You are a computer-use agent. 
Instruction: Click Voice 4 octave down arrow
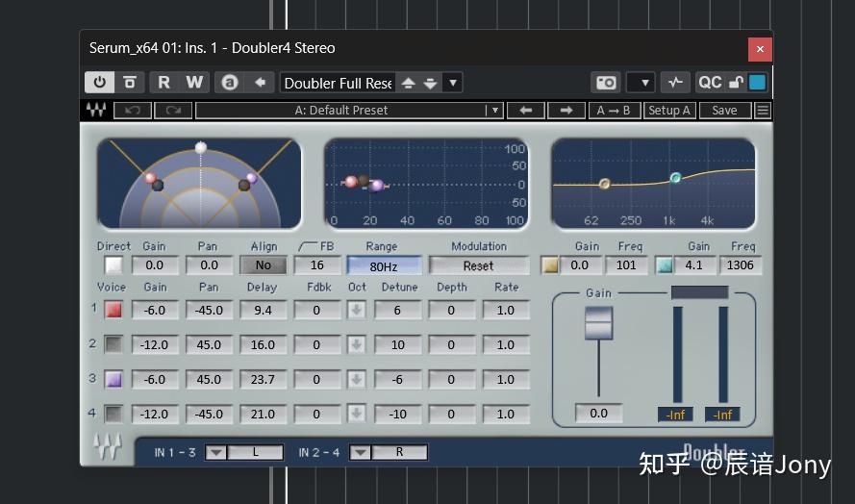[x=356, y=414]
